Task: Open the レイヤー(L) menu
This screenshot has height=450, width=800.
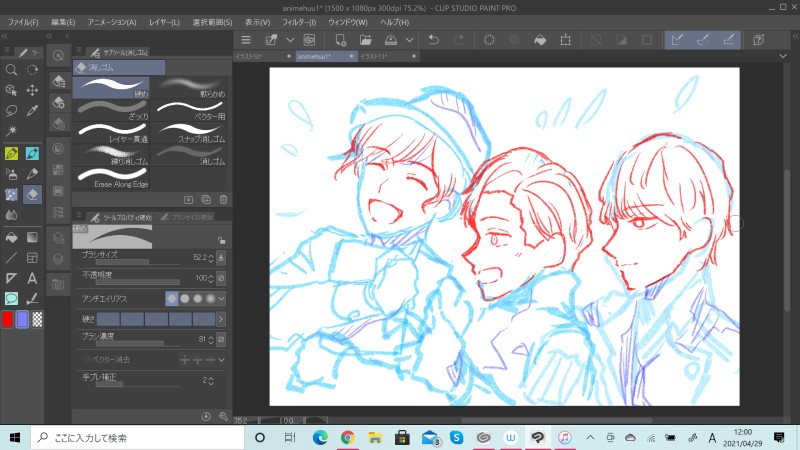Action: pos(164,22)
